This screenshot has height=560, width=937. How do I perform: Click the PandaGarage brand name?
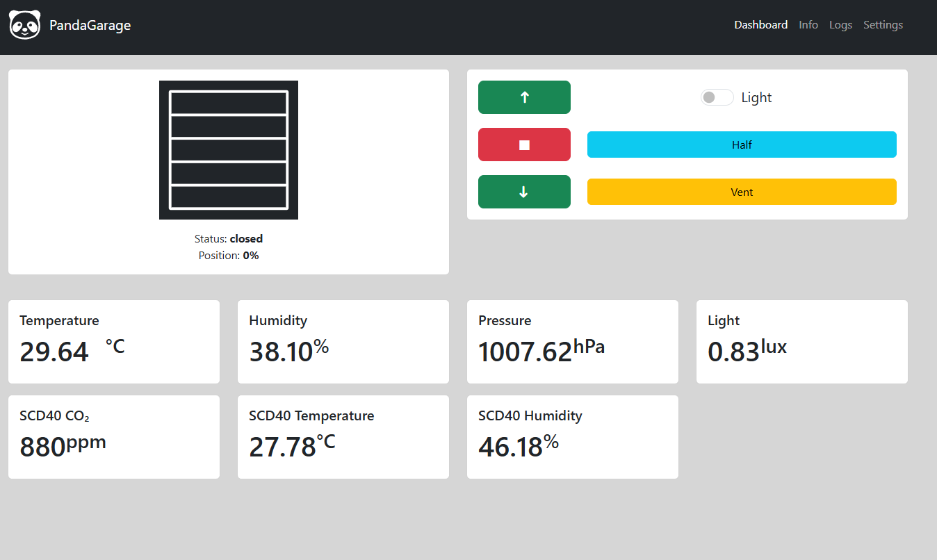tap(90, 26)
